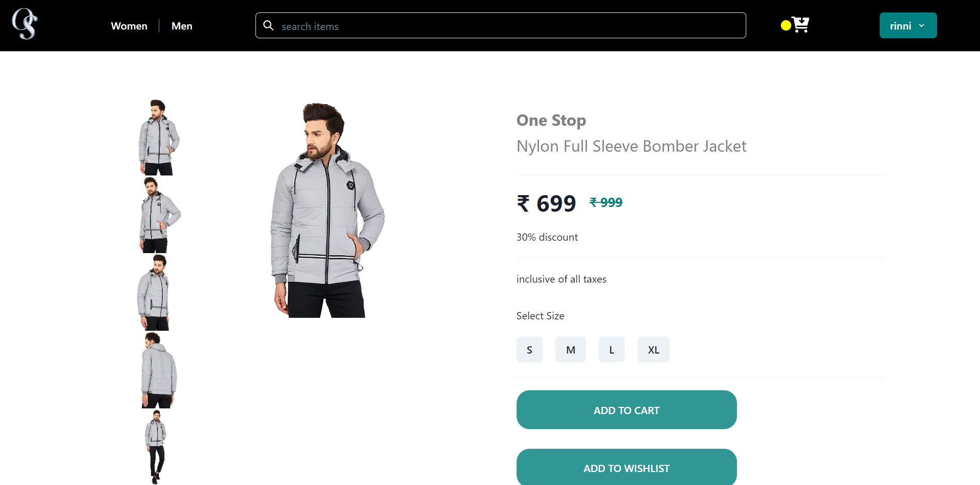The image size is (980, 485).
Task: Open the rinni menu chevron
Action: coord(922,25)
